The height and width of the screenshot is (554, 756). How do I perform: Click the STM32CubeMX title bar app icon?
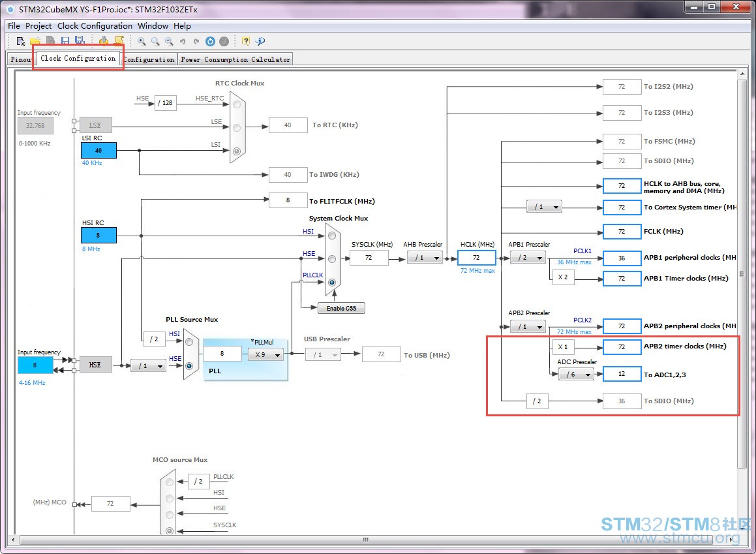click(x=10, y=9)
